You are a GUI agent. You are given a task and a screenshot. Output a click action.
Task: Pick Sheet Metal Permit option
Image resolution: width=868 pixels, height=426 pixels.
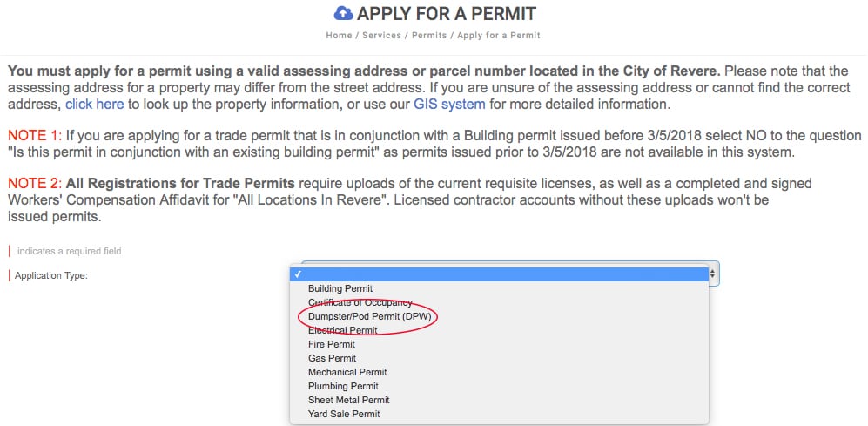(499, 399)
